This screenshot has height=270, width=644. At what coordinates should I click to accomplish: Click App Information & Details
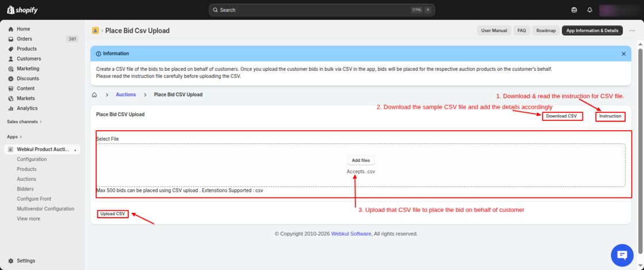pos(592,31)
